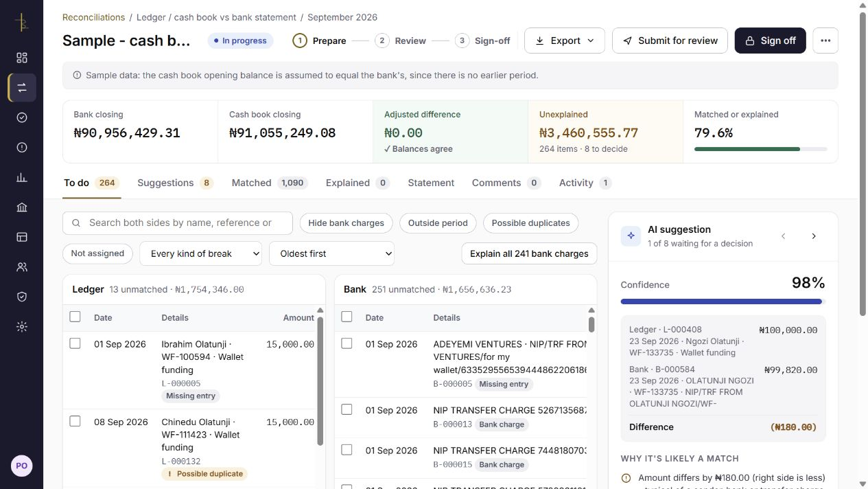The width and height of the screenshot is (868, 489).
Task: Open the cash book vs bank statement breadcrumb
Action: (x=235, y=17)
